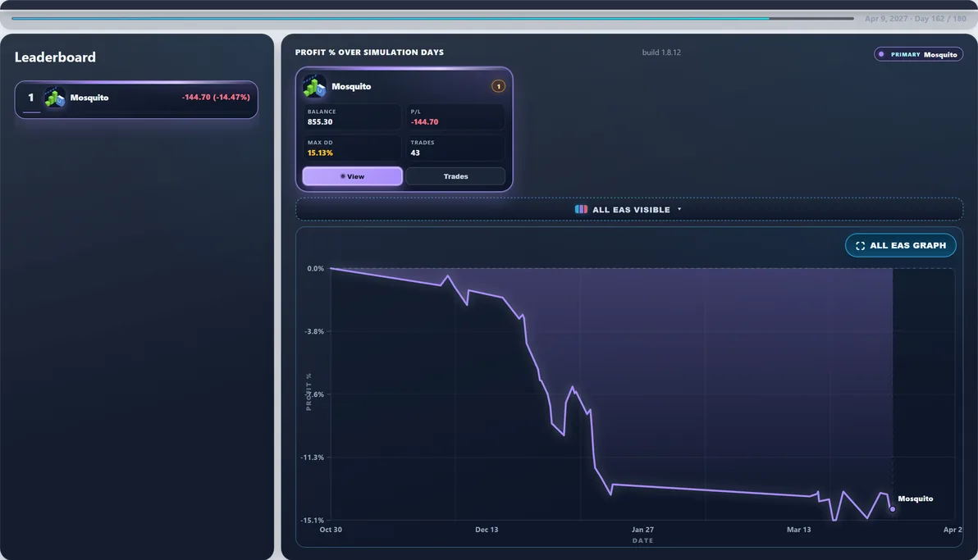The width and height of the screenshot is (978, 560).
Task: Click the Mosquito label at the chart line end
Action: click(x=915, y=499)
